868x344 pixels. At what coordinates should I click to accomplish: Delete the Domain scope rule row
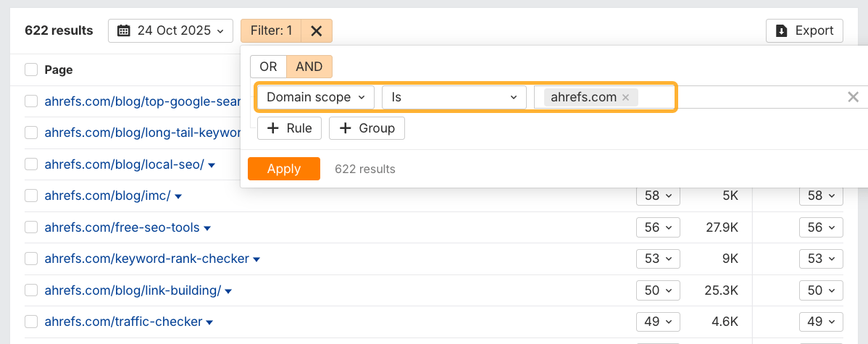(x=853, y=97)
